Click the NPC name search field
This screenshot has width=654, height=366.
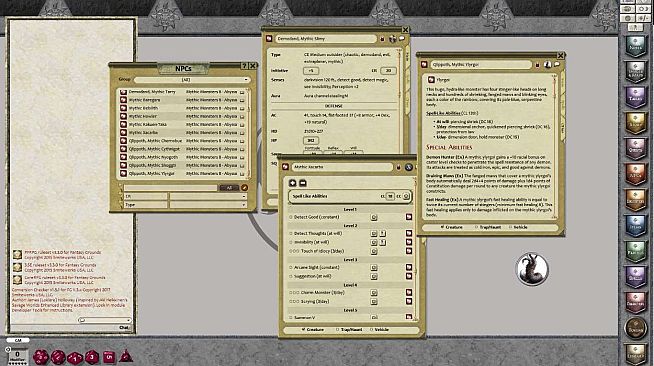(171, 188)
